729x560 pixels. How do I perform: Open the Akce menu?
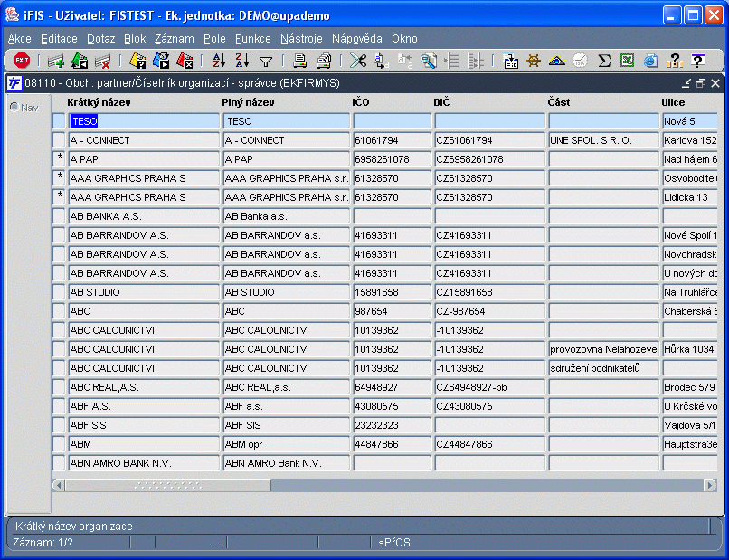20,39
